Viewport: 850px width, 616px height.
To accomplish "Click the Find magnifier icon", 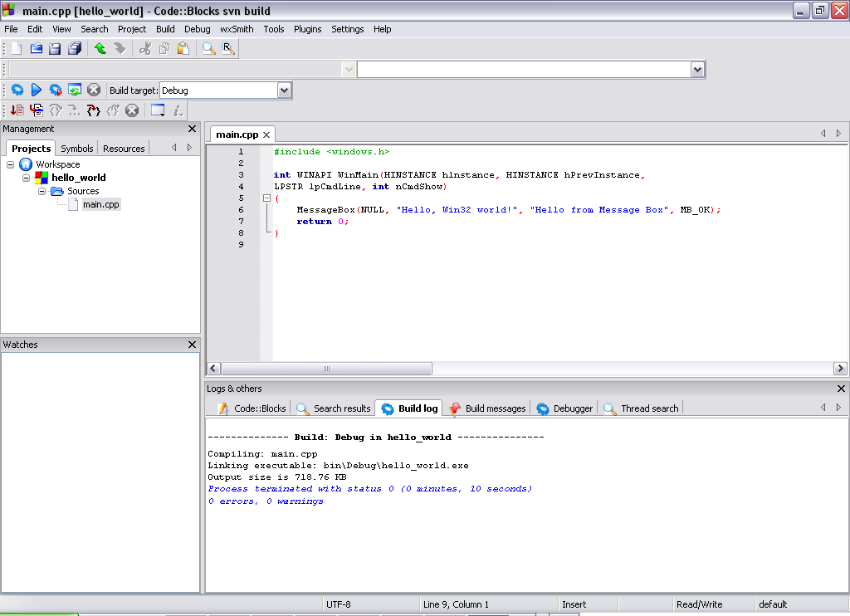I will 209,49.
